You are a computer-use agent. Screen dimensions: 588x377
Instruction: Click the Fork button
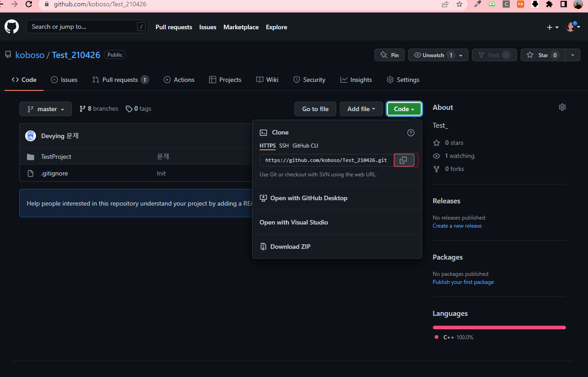pos(494,55)
